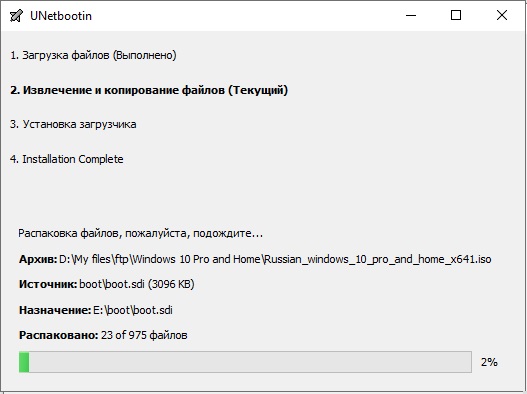Click the 23 of 975 файлов counter
Viewport: 527px width, 394px height.
coord(144,335)
